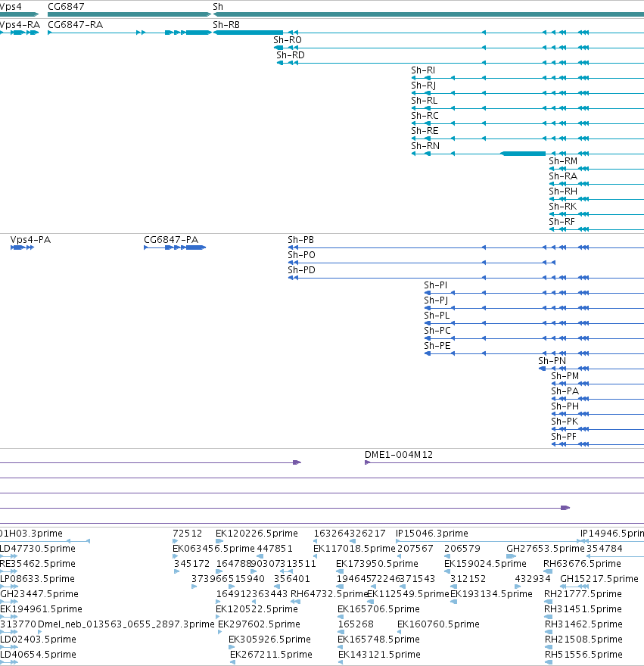
Task: Open transcript Sh-RO
Action: pos(288,40)
